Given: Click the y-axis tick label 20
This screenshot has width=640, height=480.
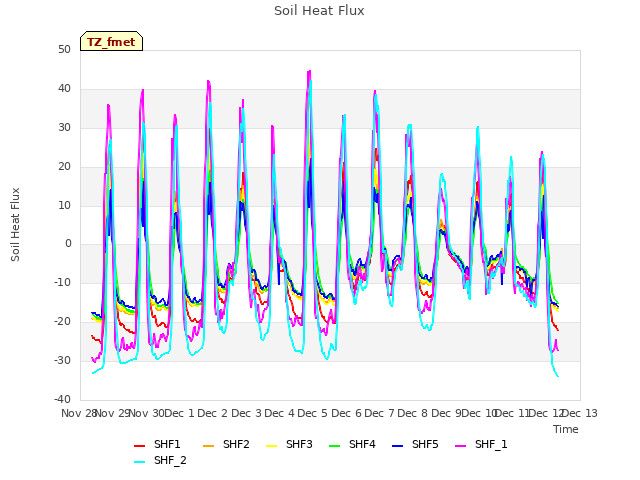Looking at the screenshot, I should click(x=64, y=167).
